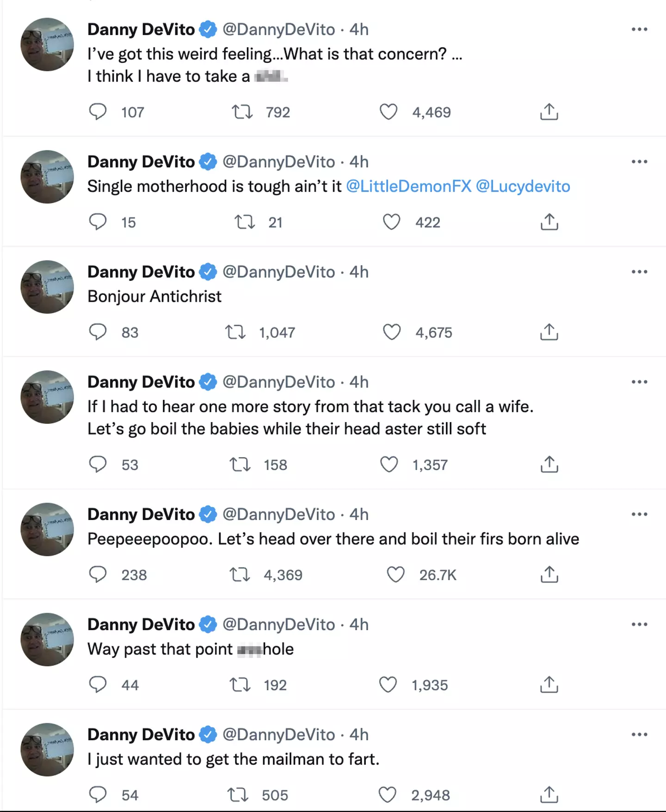The width and height of the screenshot is (666, 812).
Task: Click the Danny DeVito name on "Way past that point" tweet
Action: coord(141,624)
